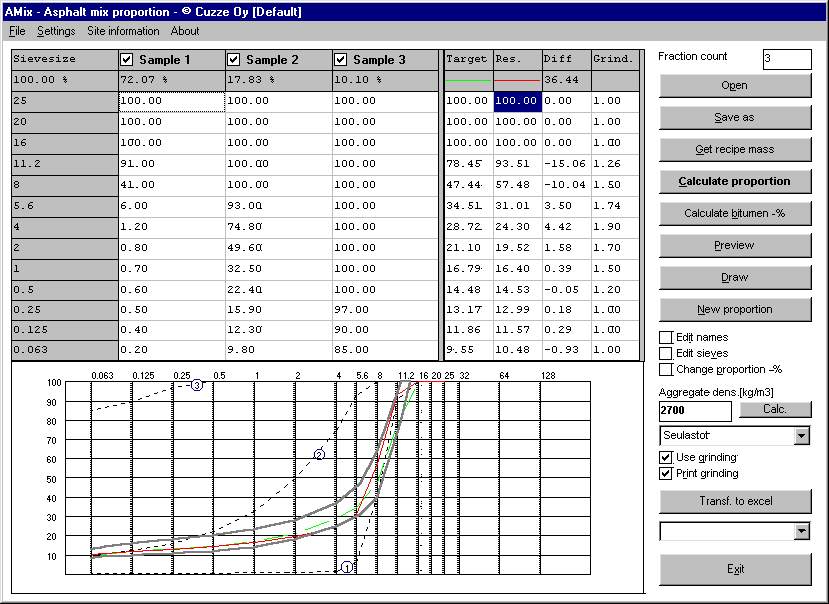Click the About menu item
Image resolution: width=829 pixels, height=604 pixels.
coord(185,31)
